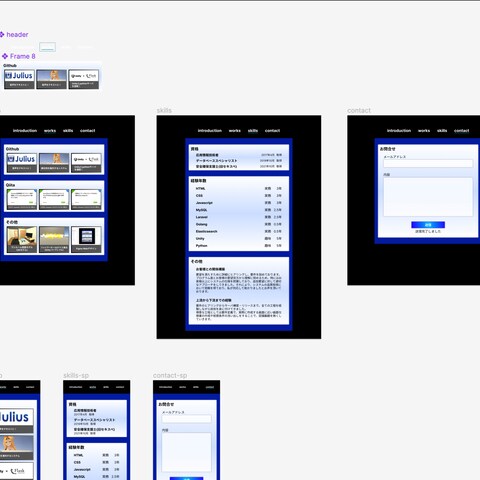
Task: Click the contact nav link in skills frame
Action: (x=272, y=131)
